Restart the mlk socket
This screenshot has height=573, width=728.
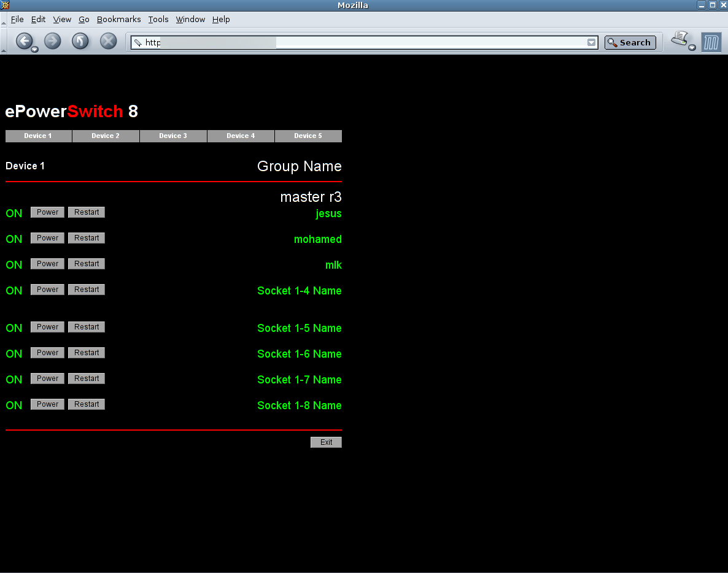[87, 264]
